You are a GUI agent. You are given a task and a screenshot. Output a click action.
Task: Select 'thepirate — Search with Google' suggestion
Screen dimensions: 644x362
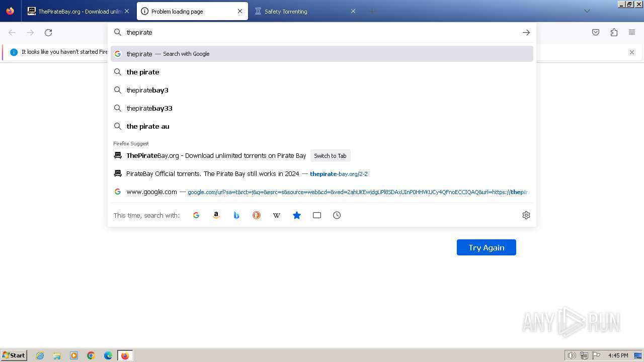coord(322,54)
